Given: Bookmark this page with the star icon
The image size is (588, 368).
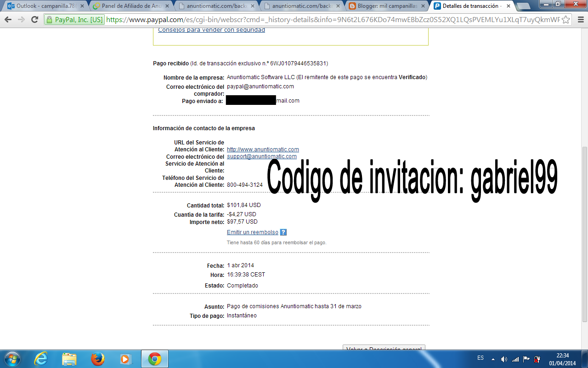Looking at the screenshot, I should pos(566,20).
